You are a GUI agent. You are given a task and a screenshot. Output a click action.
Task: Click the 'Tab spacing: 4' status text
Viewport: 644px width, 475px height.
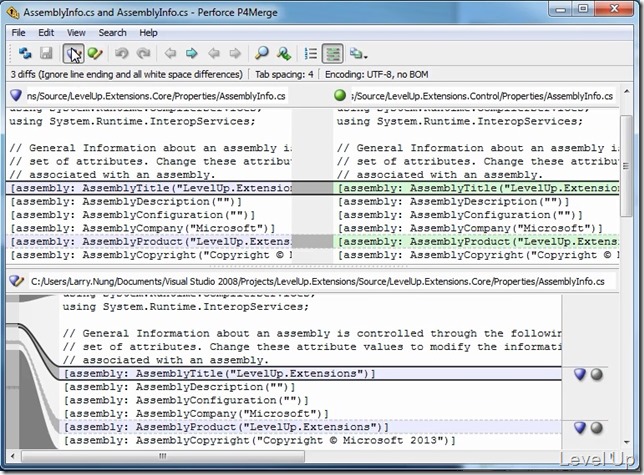(x=284, y=74)
